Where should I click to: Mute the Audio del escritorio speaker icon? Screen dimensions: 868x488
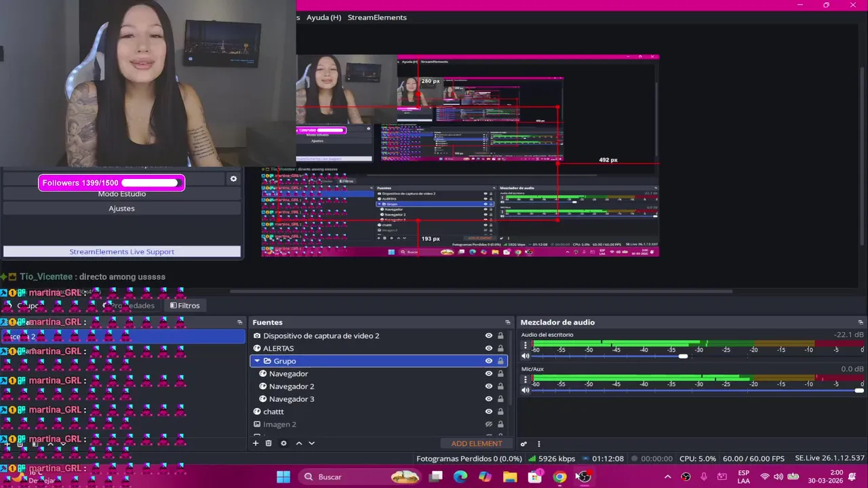(x=525, y=356)
